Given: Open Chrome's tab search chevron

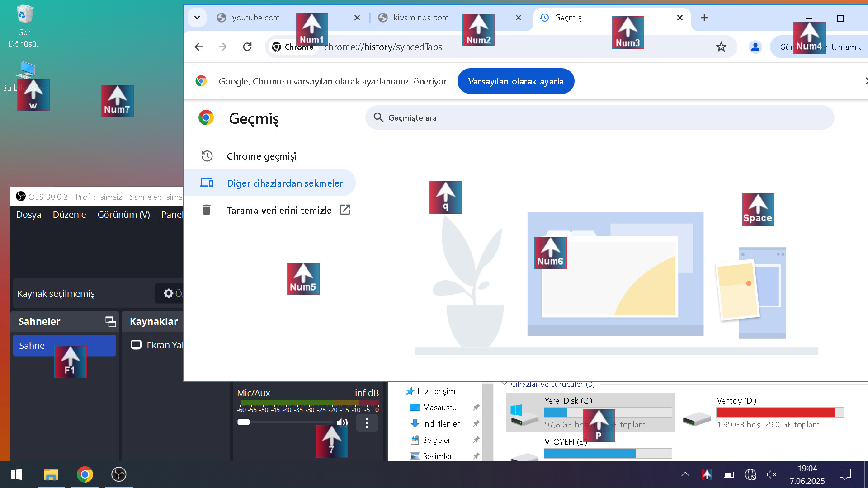Looking at the screenshot, I should point(197,17).
